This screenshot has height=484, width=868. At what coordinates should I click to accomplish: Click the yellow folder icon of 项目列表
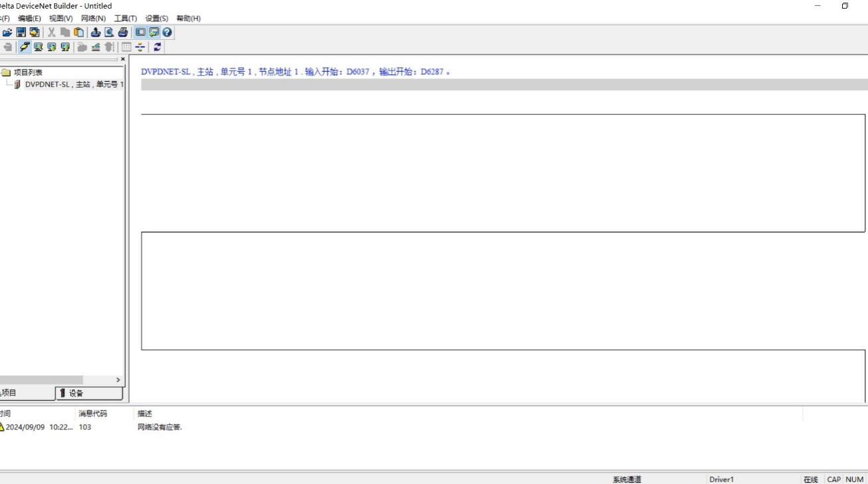5,72
